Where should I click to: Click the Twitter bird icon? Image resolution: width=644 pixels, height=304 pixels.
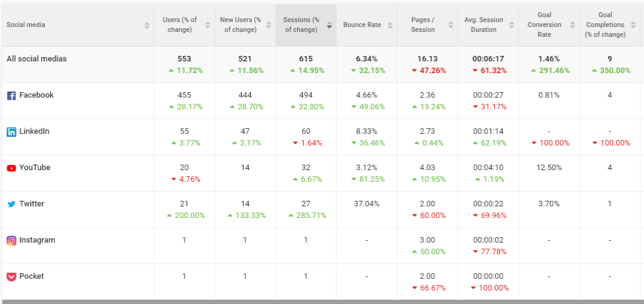[12, 205]
